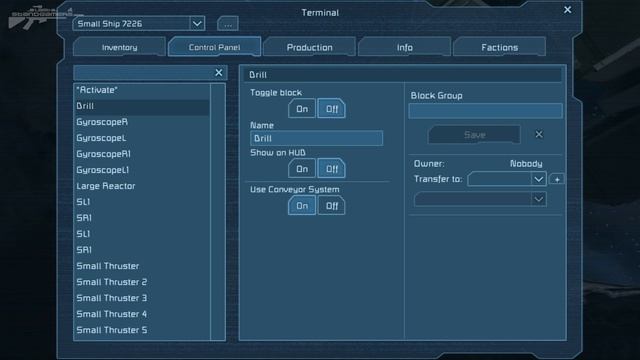Switch to the Inventory tab

point(120,47)
